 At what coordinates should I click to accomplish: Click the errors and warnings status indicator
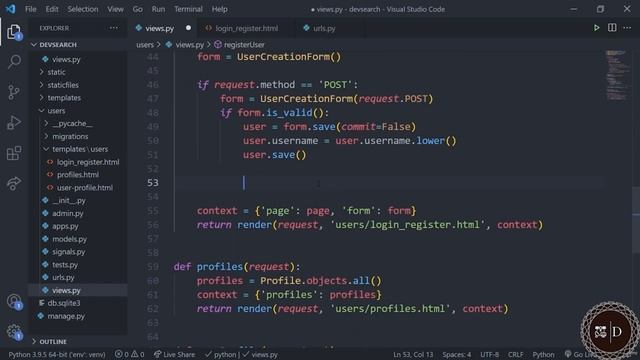pyautogui.click(x=129, y=354)
